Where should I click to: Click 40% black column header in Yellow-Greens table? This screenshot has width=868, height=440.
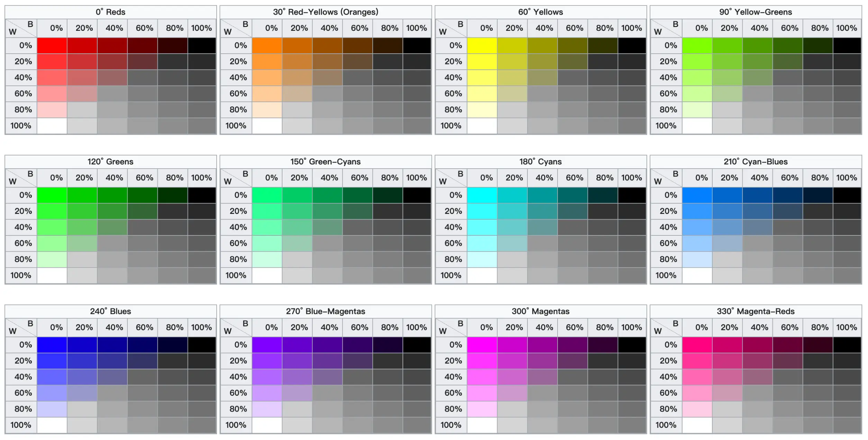(x=759, y=28)
